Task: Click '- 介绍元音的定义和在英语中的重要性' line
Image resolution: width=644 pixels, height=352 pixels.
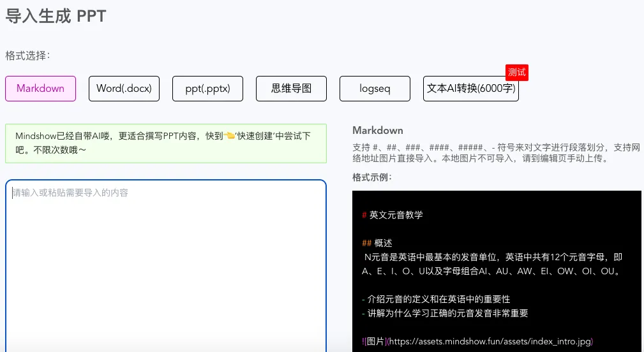Action: coord(436,299)
